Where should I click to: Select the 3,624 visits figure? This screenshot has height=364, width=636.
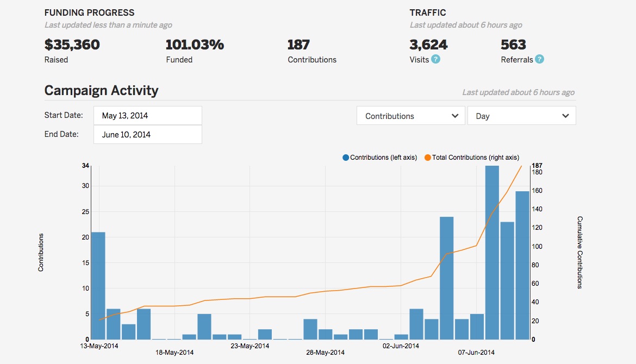tap(428, 45)
